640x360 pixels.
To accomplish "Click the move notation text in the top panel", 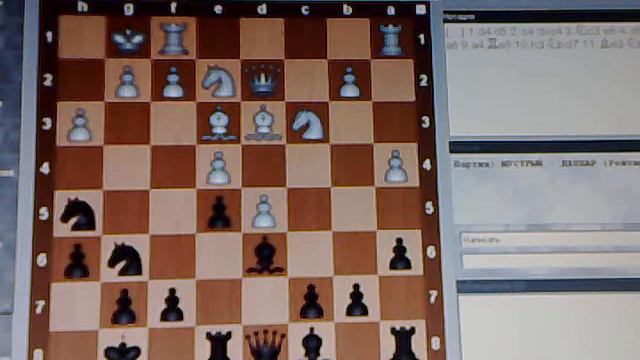I will pos(543,37).
